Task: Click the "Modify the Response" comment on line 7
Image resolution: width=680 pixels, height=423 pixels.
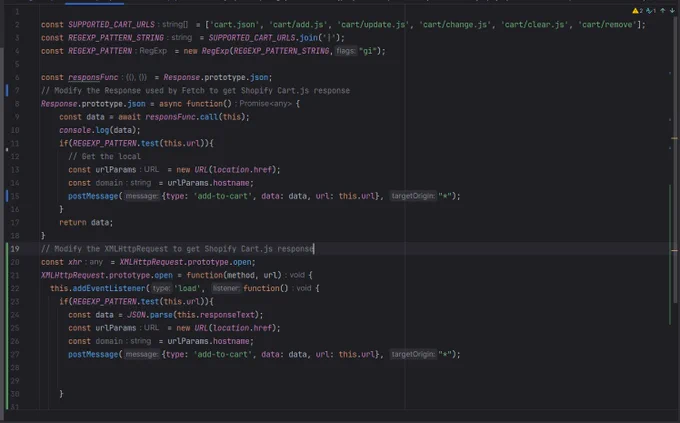Action: tap(196, 91)
